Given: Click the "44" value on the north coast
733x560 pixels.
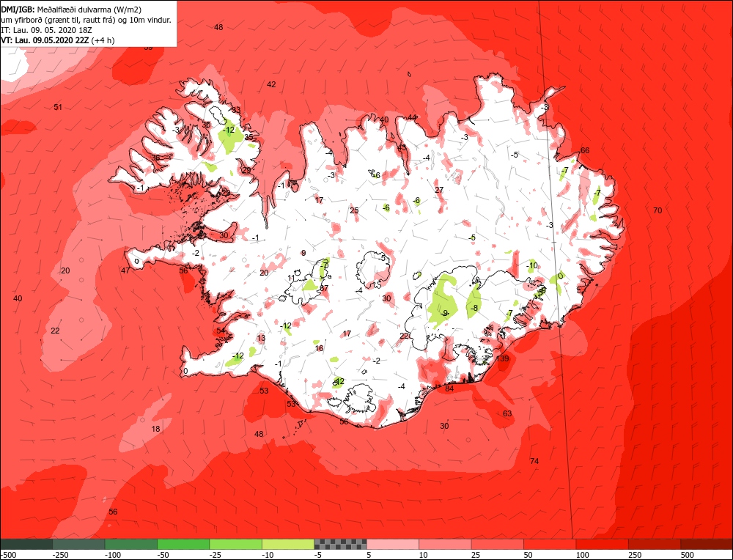Looking at the screenshot, I should 412,117.
